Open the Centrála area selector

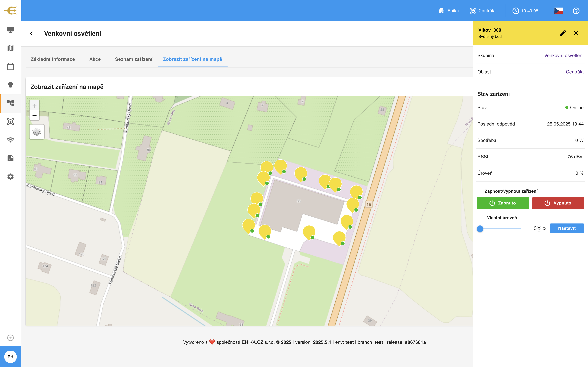pos(483,11)
